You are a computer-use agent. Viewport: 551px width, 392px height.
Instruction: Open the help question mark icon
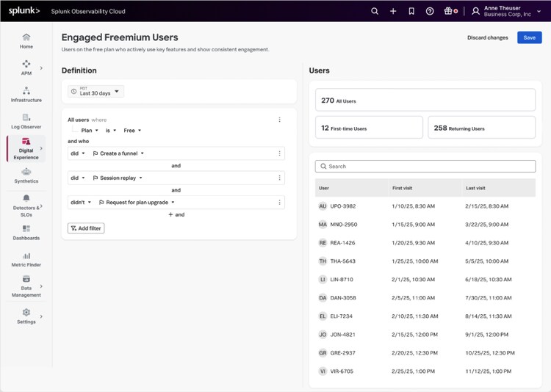430,11
